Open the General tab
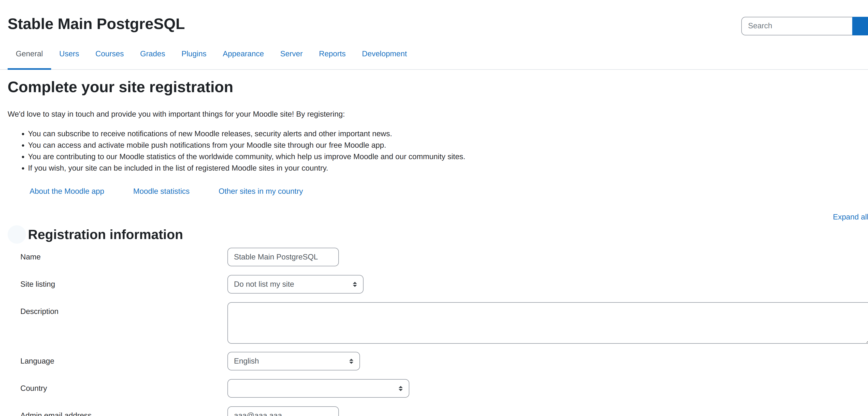Image resolution: width=868 pixels, height=416 pixels. [29, 54]
